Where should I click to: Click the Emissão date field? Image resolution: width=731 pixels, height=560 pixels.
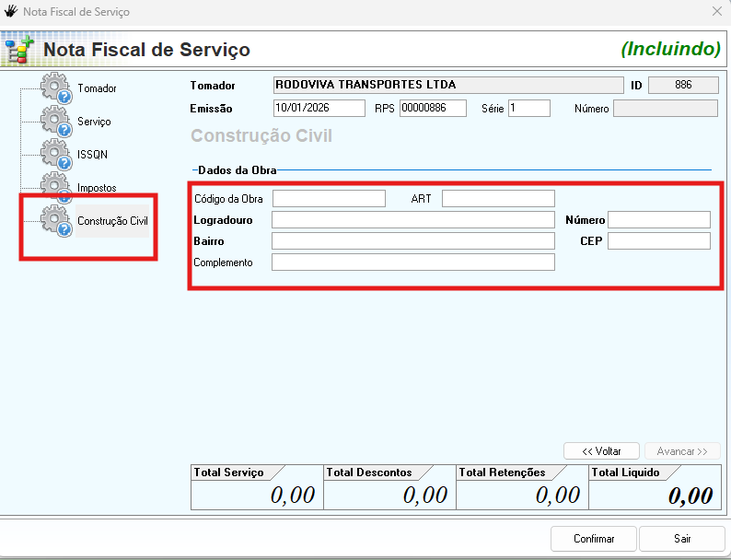(x=319, y=109)
